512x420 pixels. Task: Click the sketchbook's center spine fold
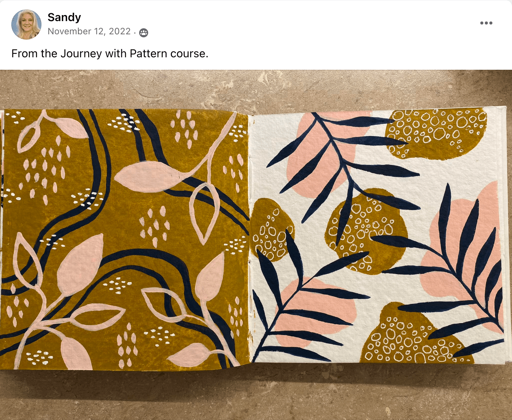[250, 238]
